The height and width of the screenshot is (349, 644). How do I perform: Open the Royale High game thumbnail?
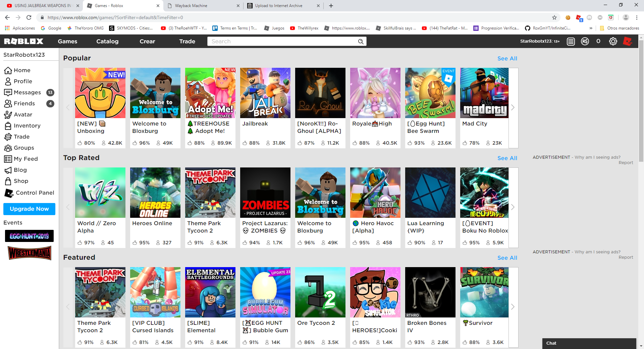[375, 93]
